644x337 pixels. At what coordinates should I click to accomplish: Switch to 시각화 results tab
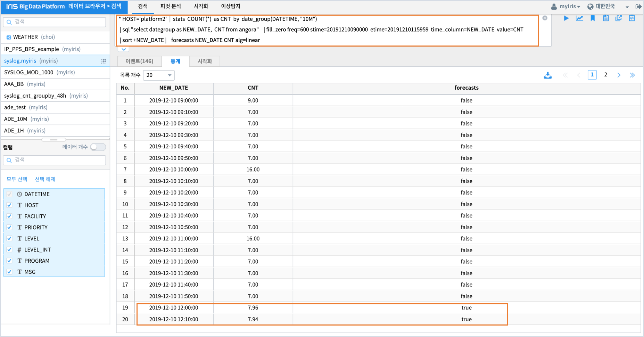tap(205, 61)
